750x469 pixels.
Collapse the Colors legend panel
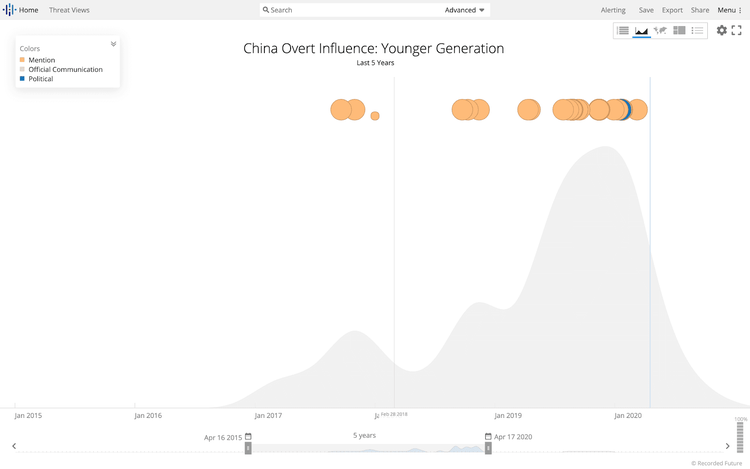(113, 44)
